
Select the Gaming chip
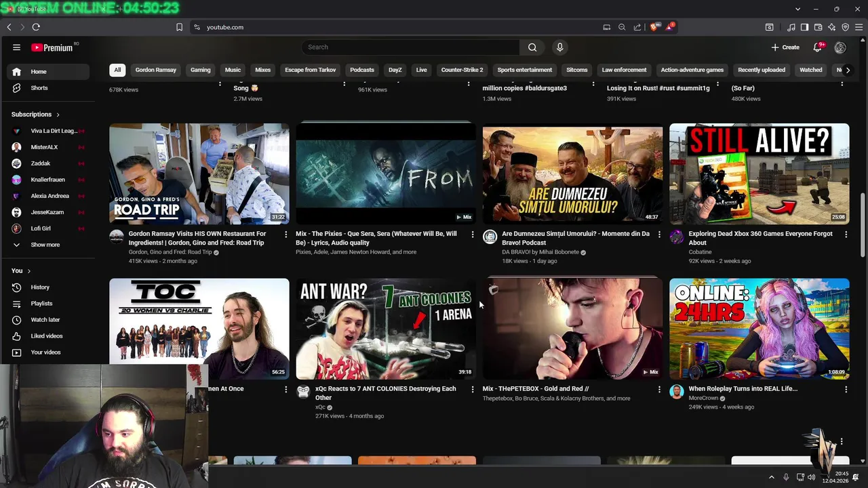(x=200, y=70)
